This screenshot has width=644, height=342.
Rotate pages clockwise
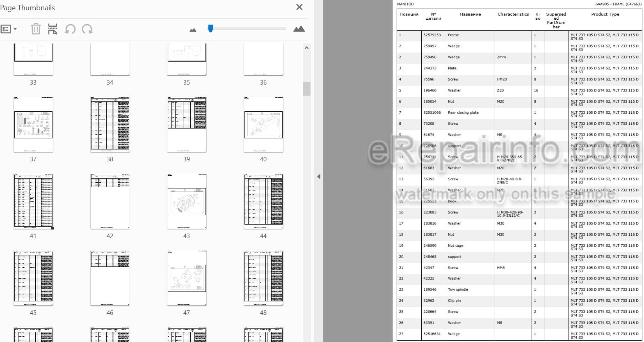click(87, 29)
